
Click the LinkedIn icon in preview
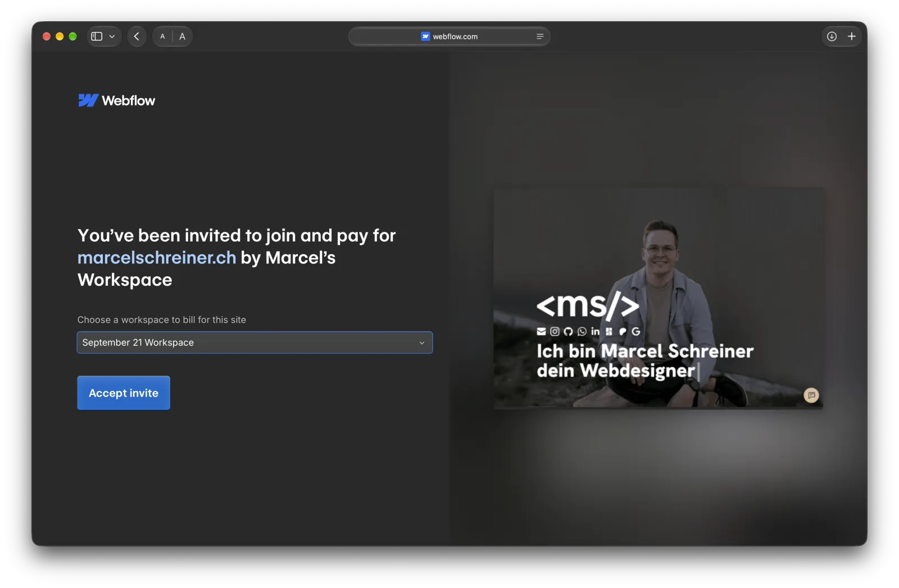click(x=595, y=331)
